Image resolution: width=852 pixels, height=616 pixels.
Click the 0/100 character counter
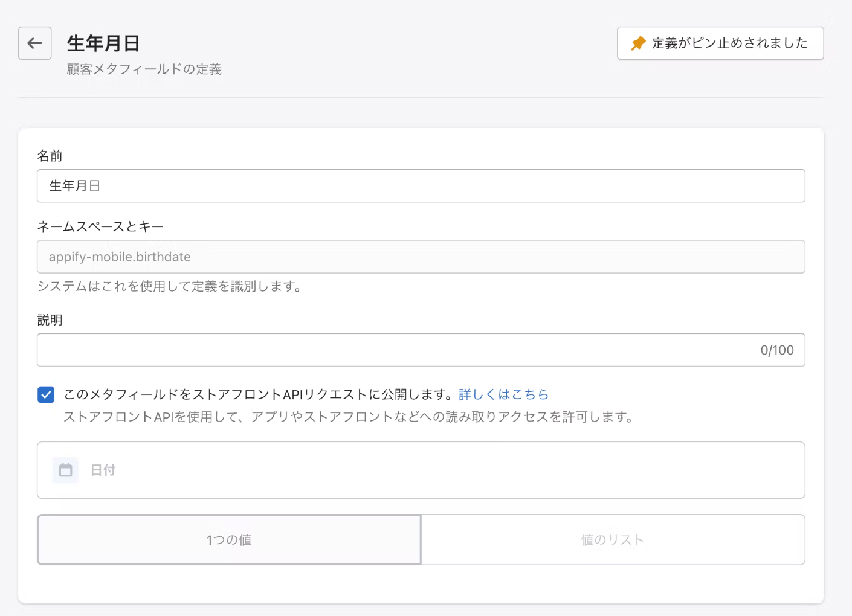[777, 350]
